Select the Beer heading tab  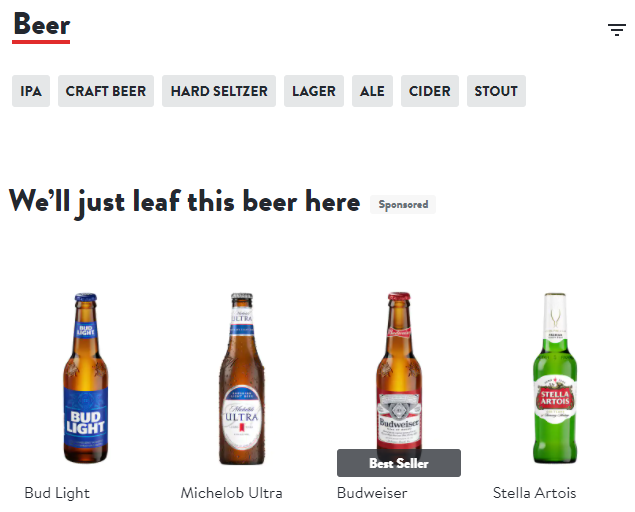tap(41, 26)
